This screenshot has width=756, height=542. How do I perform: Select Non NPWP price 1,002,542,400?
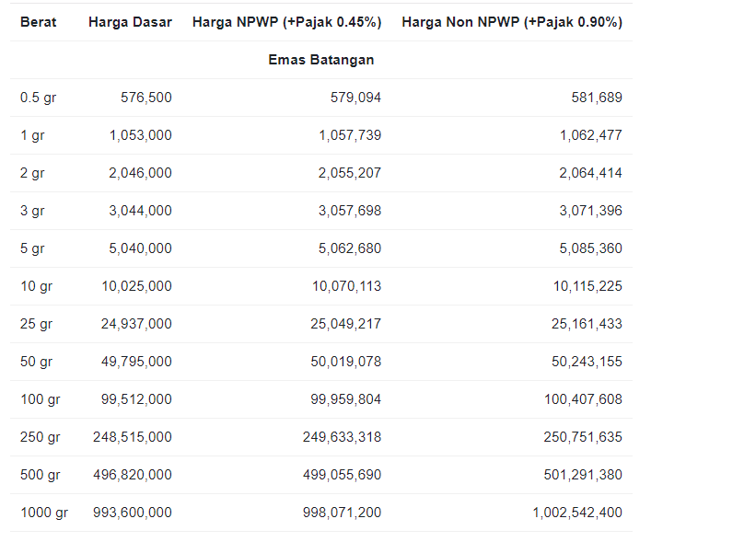click(577, 513)
